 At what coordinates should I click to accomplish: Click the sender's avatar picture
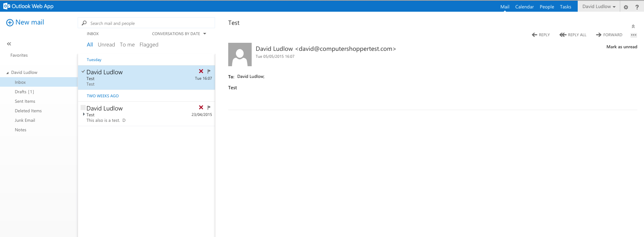click(240, 54)
